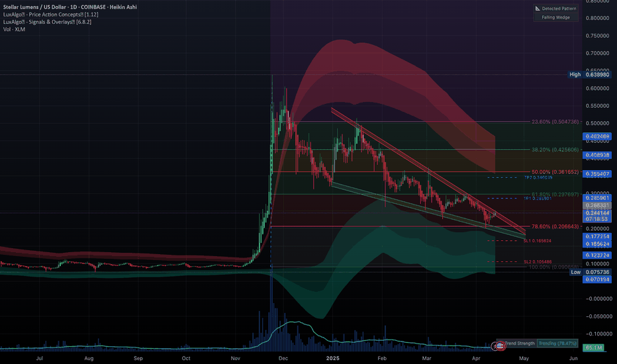This screenshot has height=364, width=617.
Task: Click the 50.00% (0.361652) Fibonacci label
Action: click(x=555, y=172)
